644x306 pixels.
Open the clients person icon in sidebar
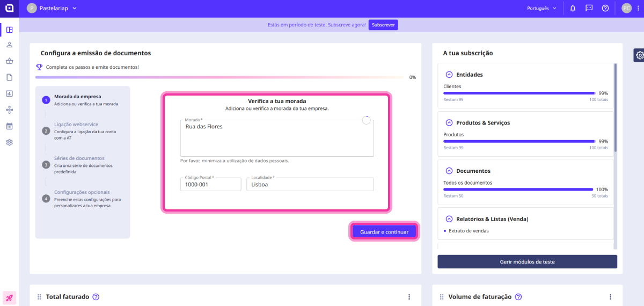tap(9, 45)
